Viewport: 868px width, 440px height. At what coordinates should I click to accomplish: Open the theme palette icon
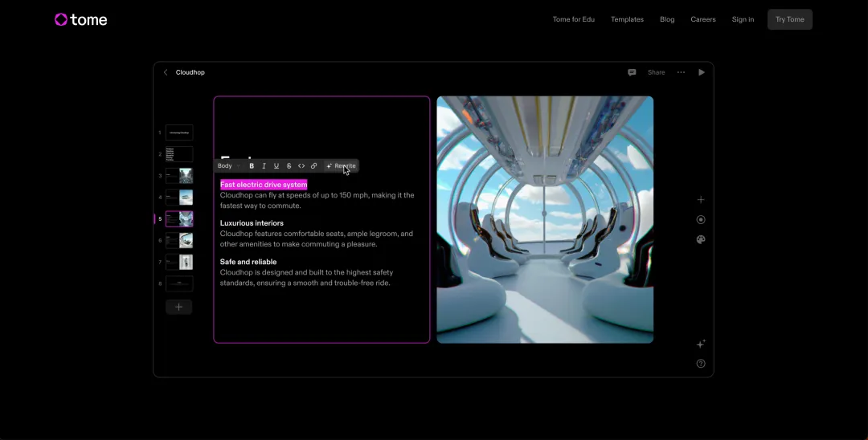tap(701, 239)
